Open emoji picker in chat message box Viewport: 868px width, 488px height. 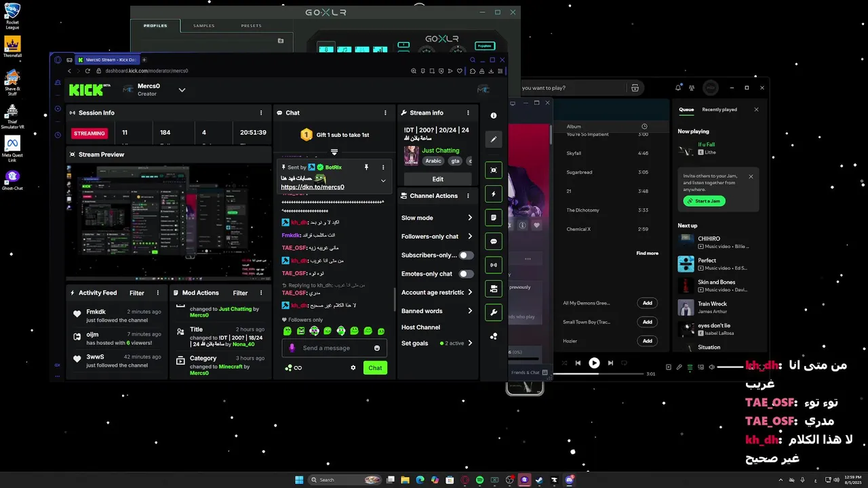(x=377, y=348)
